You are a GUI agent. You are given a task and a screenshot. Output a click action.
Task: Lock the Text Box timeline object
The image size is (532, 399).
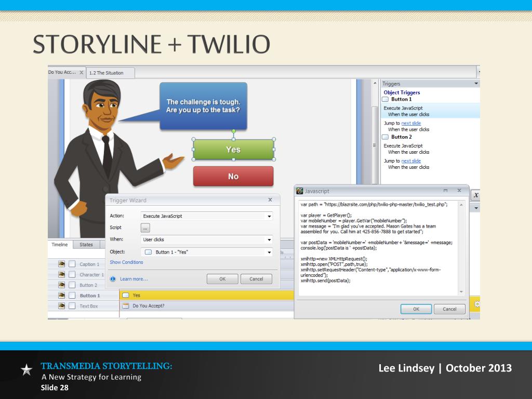(x=72, y=305)
